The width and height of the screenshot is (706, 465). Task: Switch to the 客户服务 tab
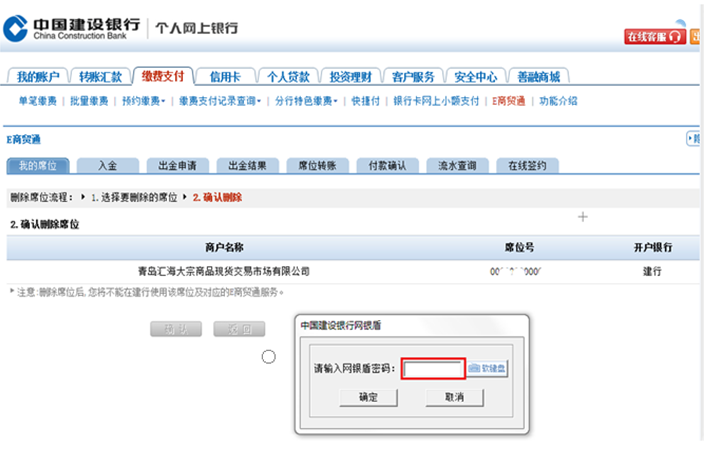pyautogui.click(x=413, y=77)
